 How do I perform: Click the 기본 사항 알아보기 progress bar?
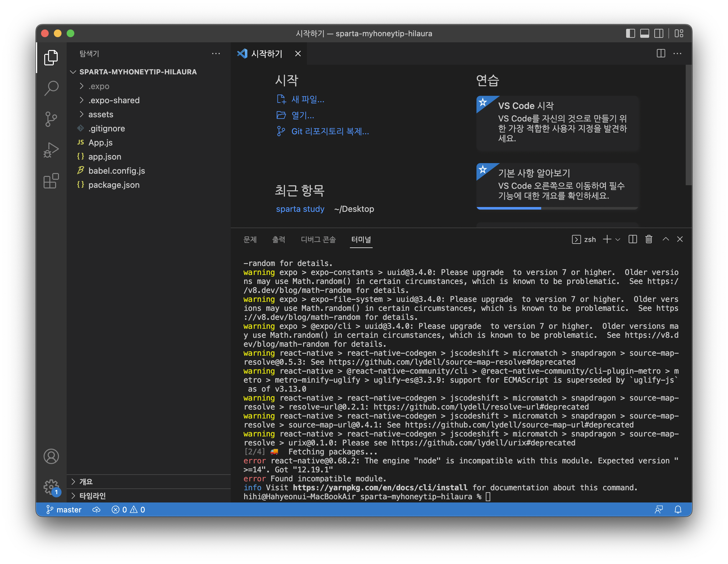(x=557, y=208)
